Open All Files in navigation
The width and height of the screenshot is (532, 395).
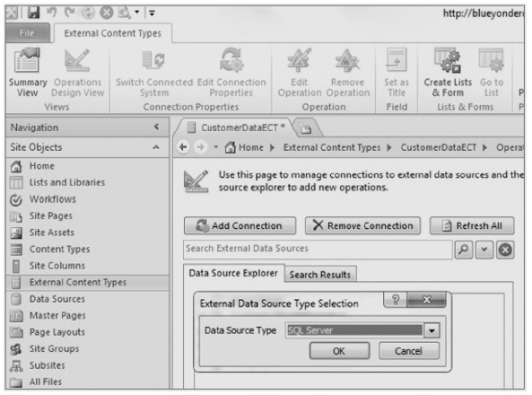88,382
